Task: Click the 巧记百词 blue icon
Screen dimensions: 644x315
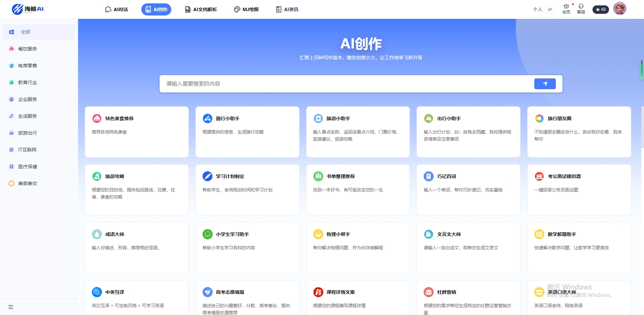Action: (429, 176)
